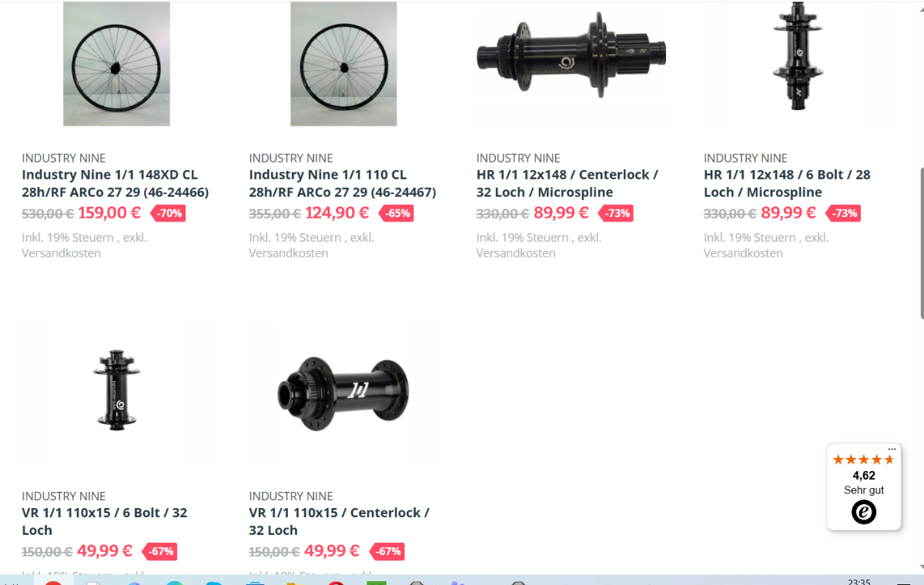Open Industry Nine 1/1 110 CL product link
Screen dimensions: 924x585
point(343,183)
